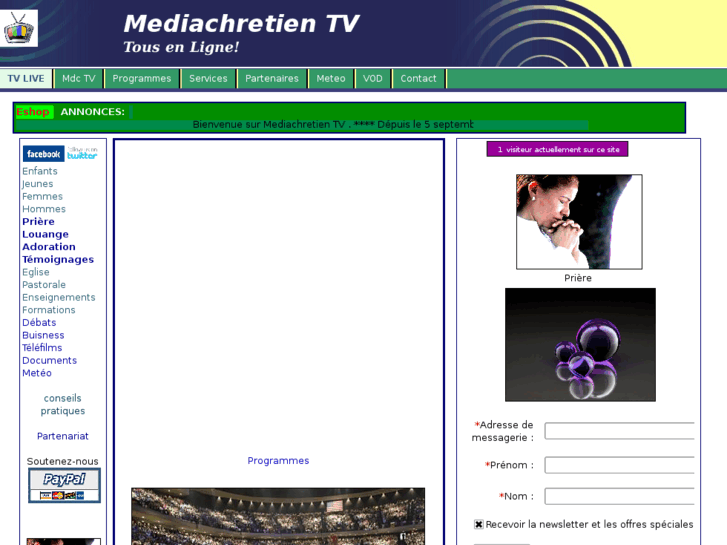Open the Partenariat sidebar link
The width and height of the screenshot is (727, 545).
point(63,436)
